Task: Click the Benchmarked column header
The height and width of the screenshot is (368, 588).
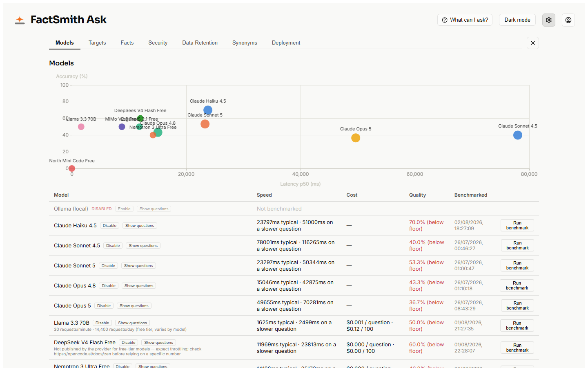Action: [471, 195]
